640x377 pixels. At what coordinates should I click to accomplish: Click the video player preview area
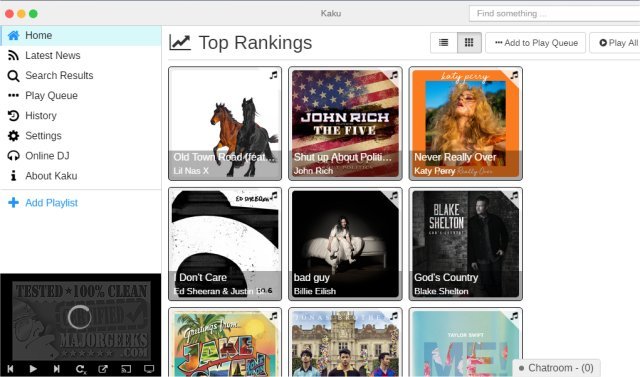pyautogui.click(x=80, y=318)
